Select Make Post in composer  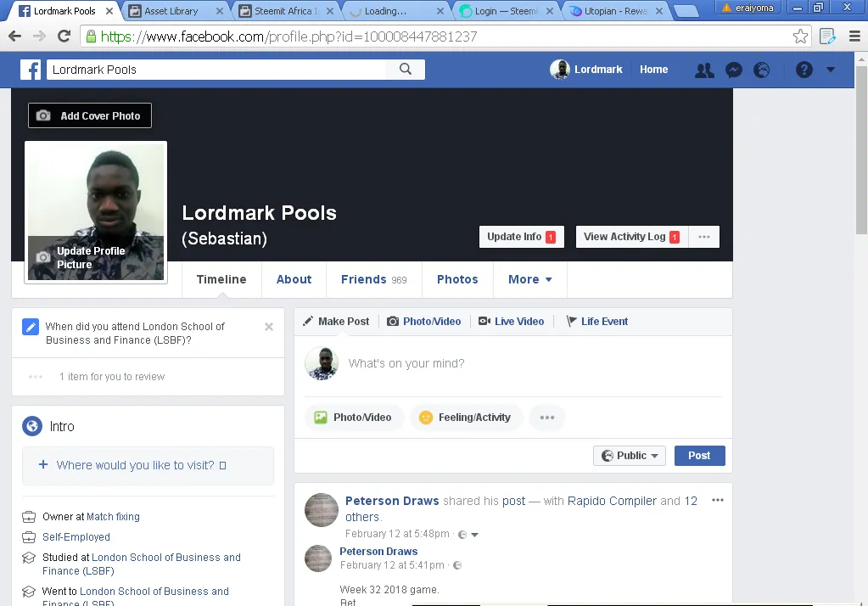(337, 322)
